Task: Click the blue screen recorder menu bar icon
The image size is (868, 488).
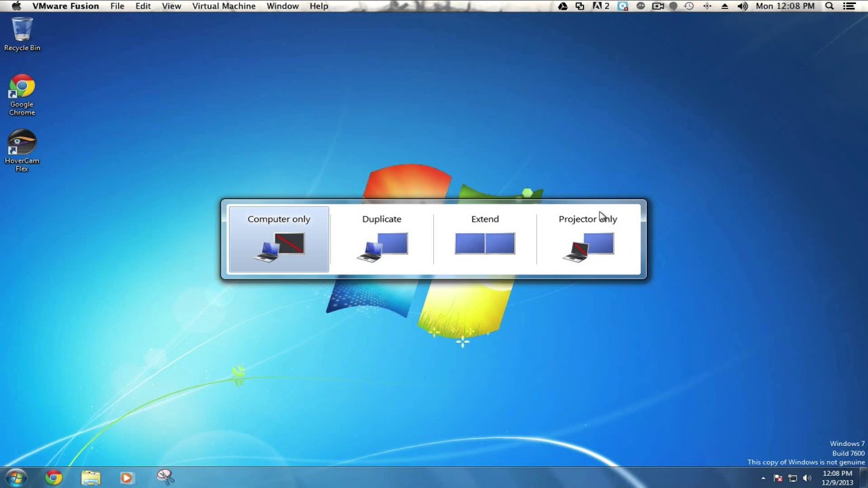Action: tap(623, 6)
